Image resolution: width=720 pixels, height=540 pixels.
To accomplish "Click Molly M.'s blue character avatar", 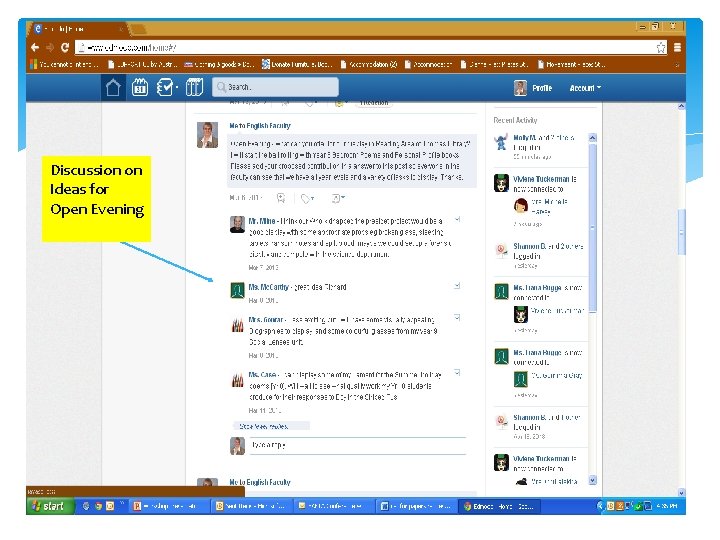I will pos(501,142).
